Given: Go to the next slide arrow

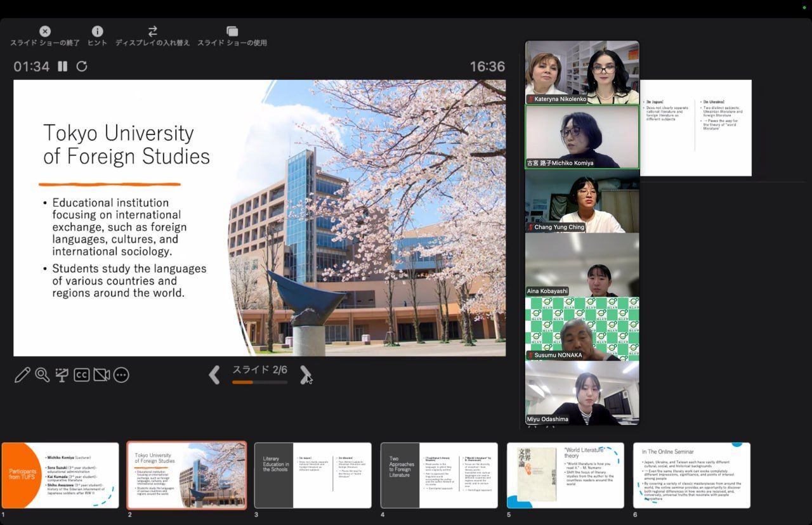Looking at the screenshot, I should click(305, 374).
